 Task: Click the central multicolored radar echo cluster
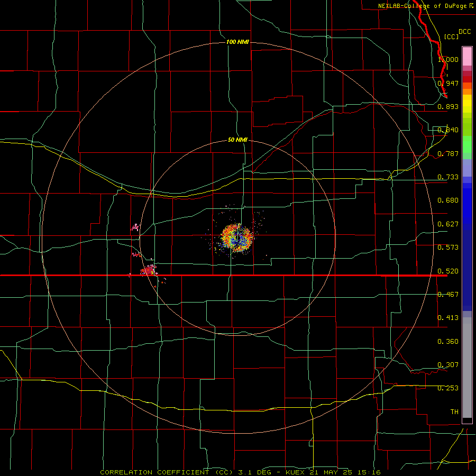click(237, 237)
